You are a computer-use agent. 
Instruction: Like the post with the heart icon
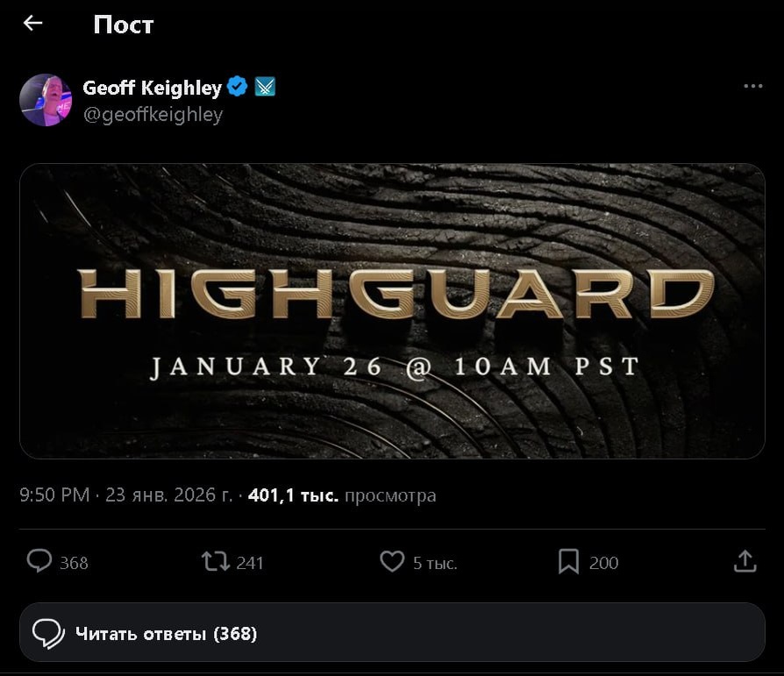[x=392, y=561]
